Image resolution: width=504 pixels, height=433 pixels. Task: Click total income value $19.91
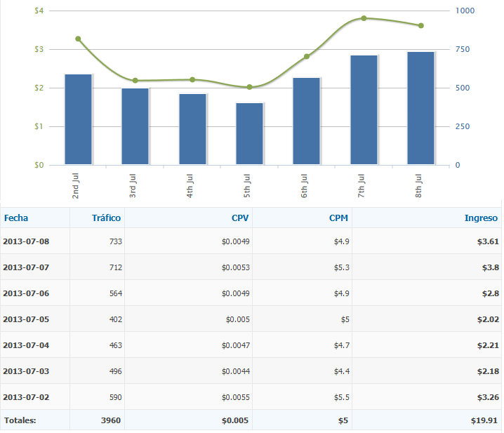click(484, 420)
